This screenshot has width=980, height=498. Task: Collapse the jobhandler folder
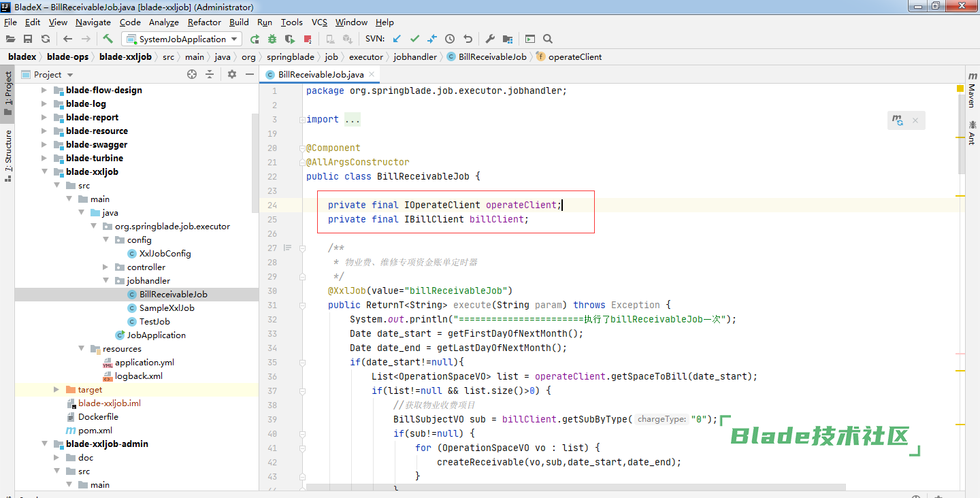(x=105, y=280)
